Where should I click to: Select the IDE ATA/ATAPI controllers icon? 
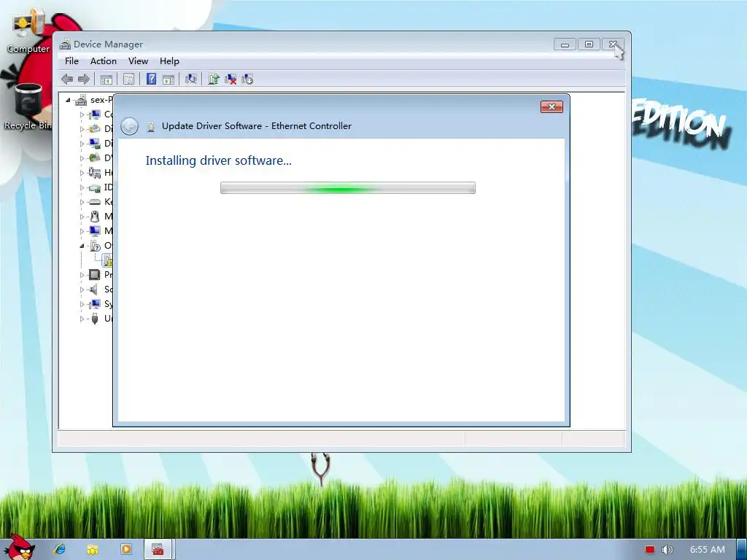[95, 187]
